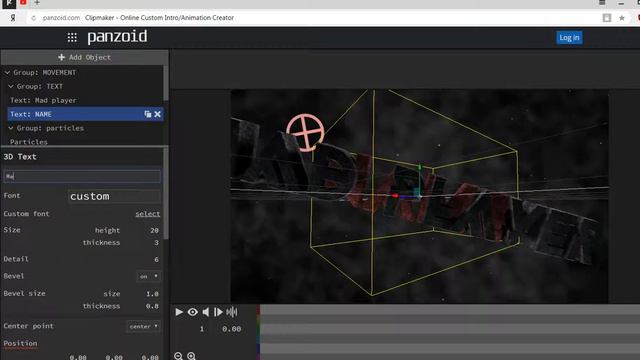
Task: Click the Log in button
Action: point(569,38)
